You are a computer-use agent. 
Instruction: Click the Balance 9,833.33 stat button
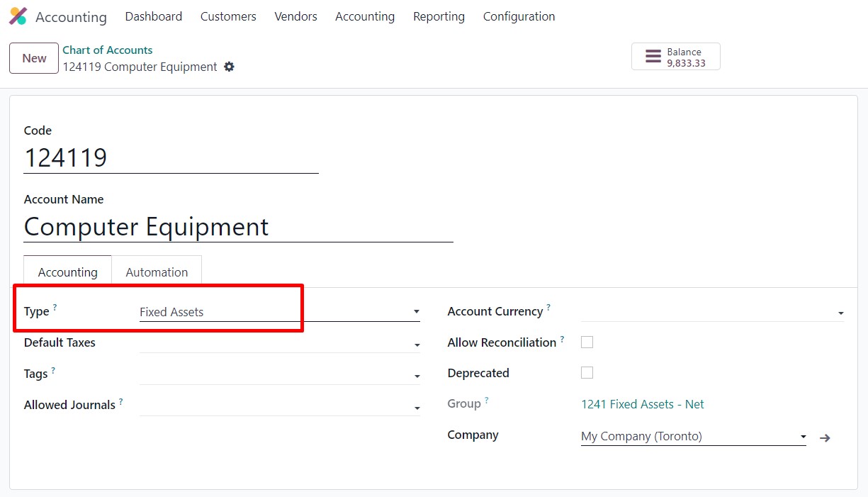pyautogui.click(x=676, y=57)
